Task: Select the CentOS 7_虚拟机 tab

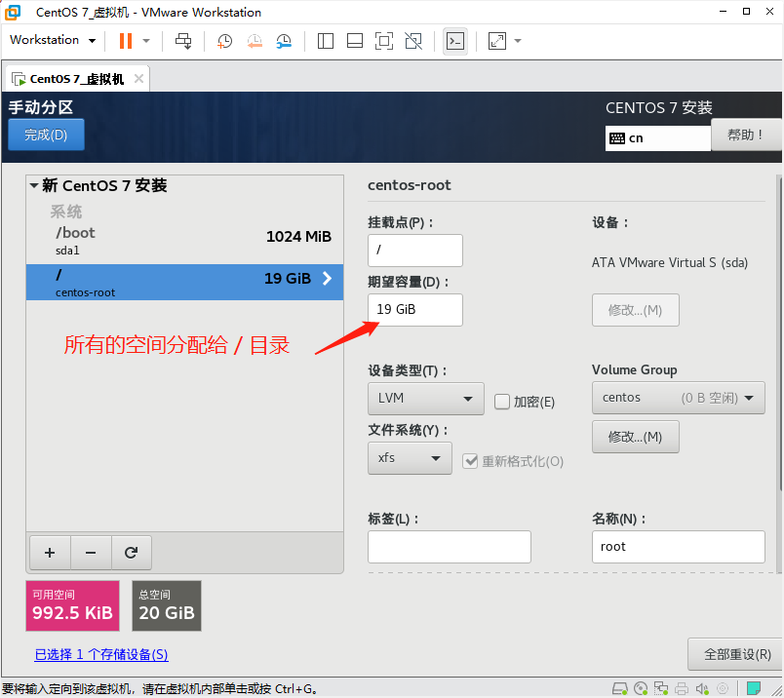Action: point(77,79)
